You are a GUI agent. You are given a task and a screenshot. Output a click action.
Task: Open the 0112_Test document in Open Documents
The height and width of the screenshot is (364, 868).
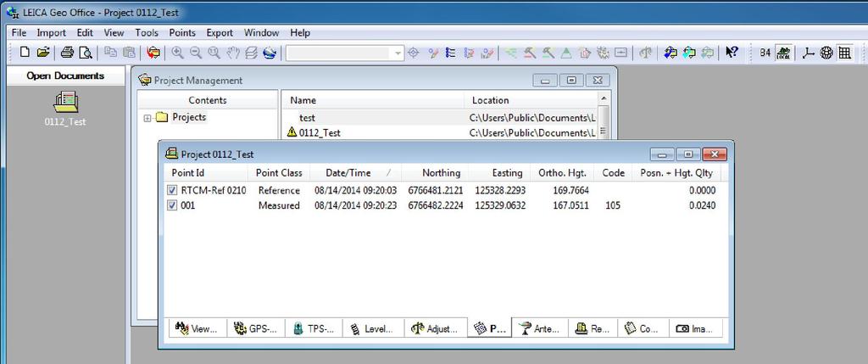click(x=65, y=109)
